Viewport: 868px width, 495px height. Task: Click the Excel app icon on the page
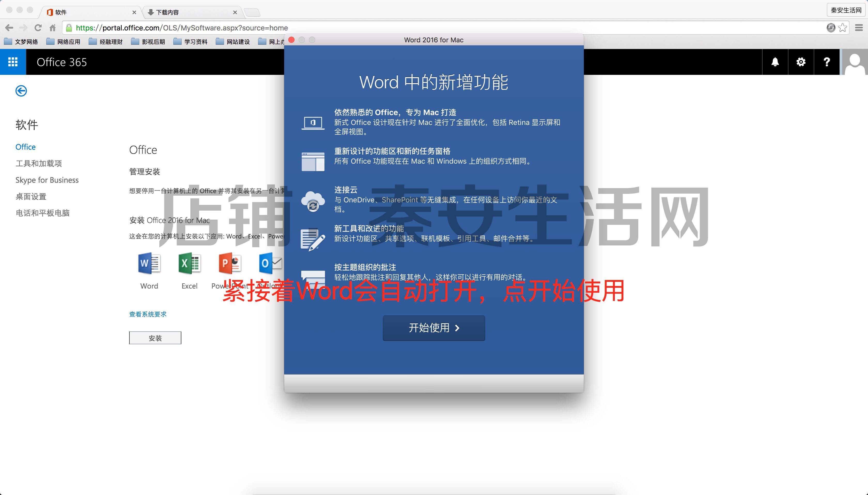[x=189, y=263]
